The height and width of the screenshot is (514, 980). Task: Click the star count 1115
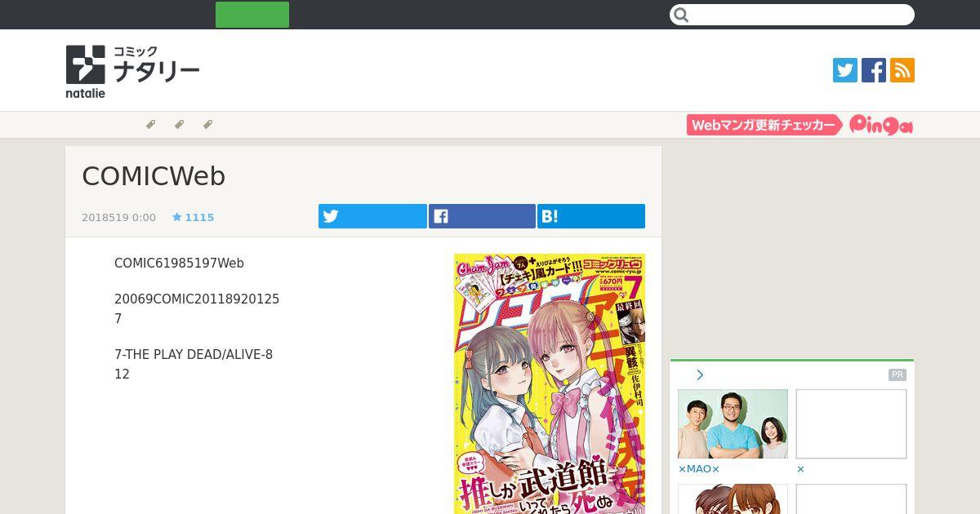pos(193,218)
